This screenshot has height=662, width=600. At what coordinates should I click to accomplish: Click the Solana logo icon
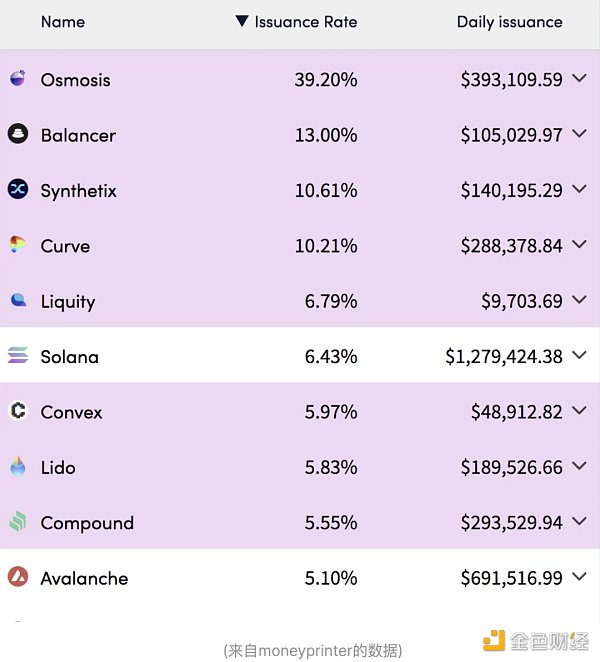click(18, 356)
